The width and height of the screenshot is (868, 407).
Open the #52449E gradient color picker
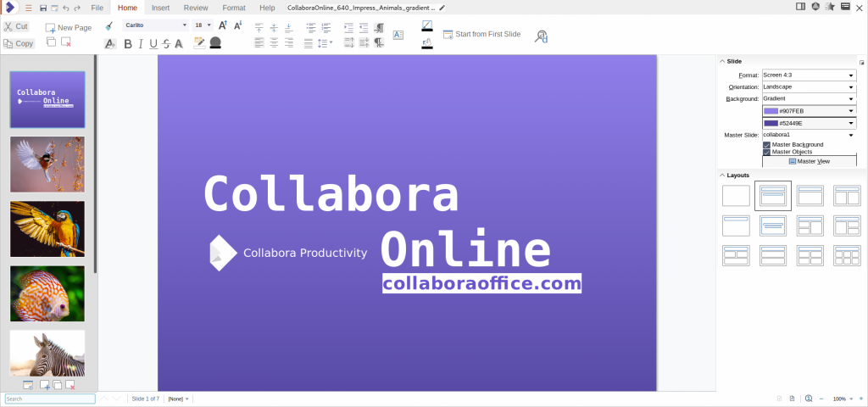pyautogui.click(x=810, y=123)
